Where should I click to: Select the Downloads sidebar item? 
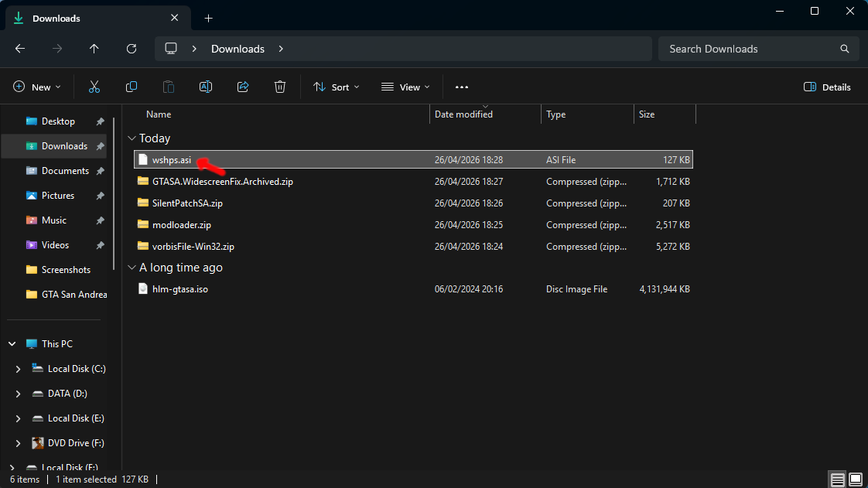(54, 146)
